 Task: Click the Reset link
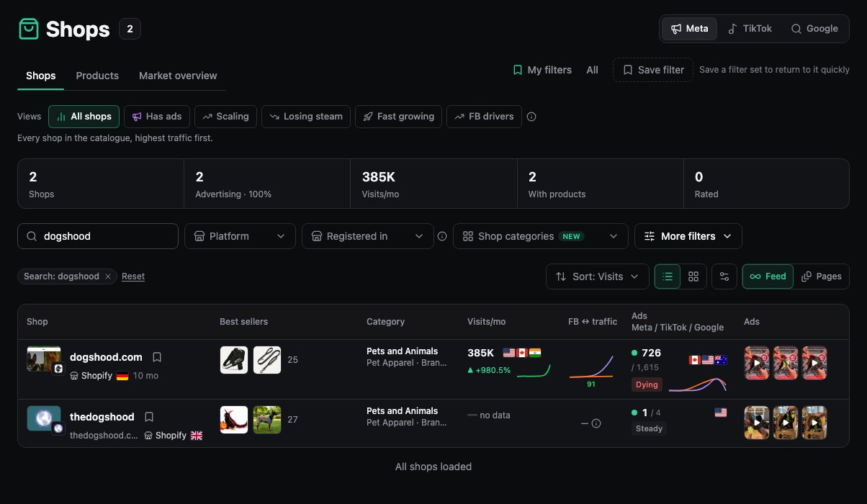pos(133,276)
